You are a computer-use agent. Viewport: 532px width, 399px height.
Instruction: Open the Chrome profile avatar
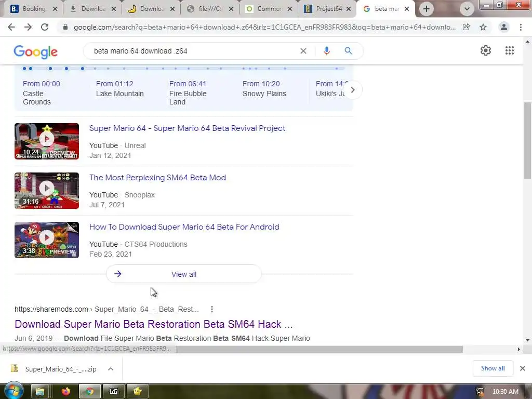[504, 27]
